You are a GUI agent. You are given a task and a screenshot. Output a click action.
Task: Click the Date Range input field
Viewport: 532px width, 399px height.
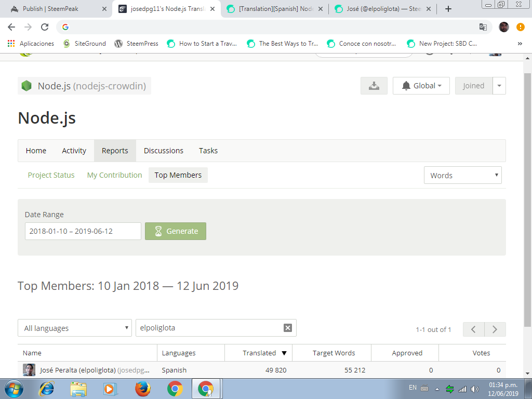83,231
